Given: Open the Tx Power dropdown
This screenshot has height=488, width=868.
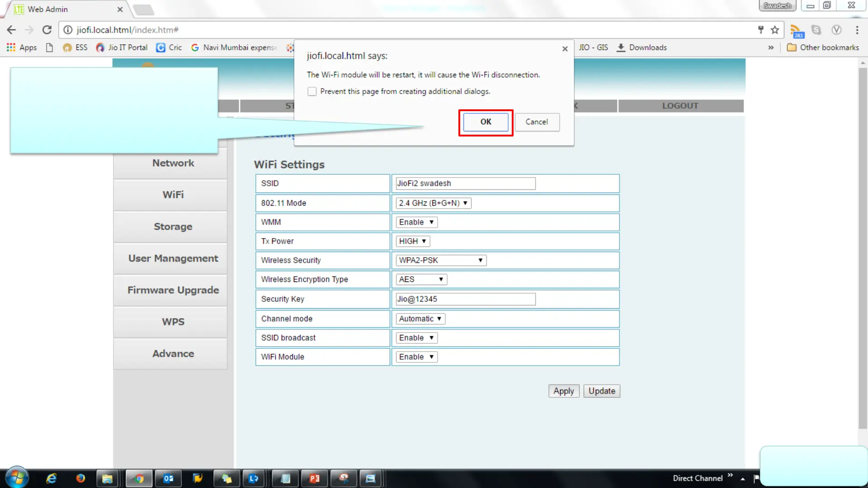Looking at the screenshot, I should (x=412, y=241).
